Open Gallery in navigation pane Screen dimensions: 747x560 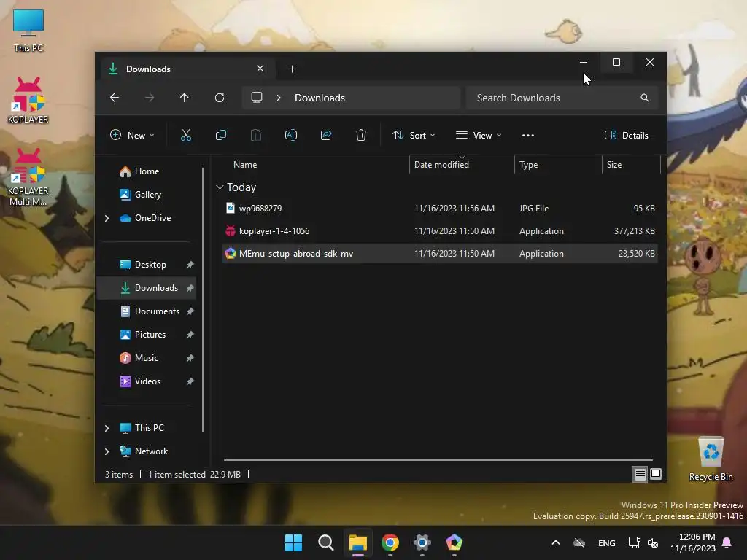(147, 195)
